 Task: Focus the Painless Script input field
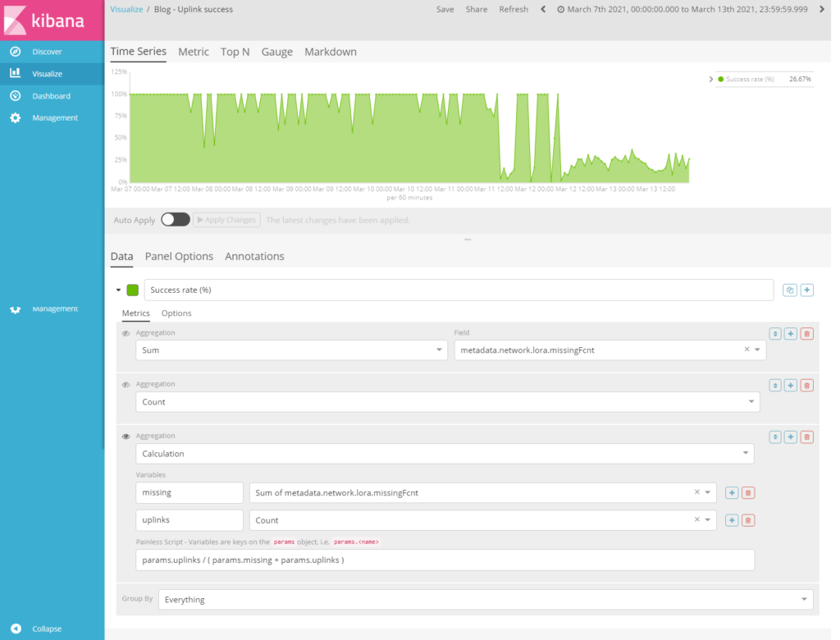445,560
